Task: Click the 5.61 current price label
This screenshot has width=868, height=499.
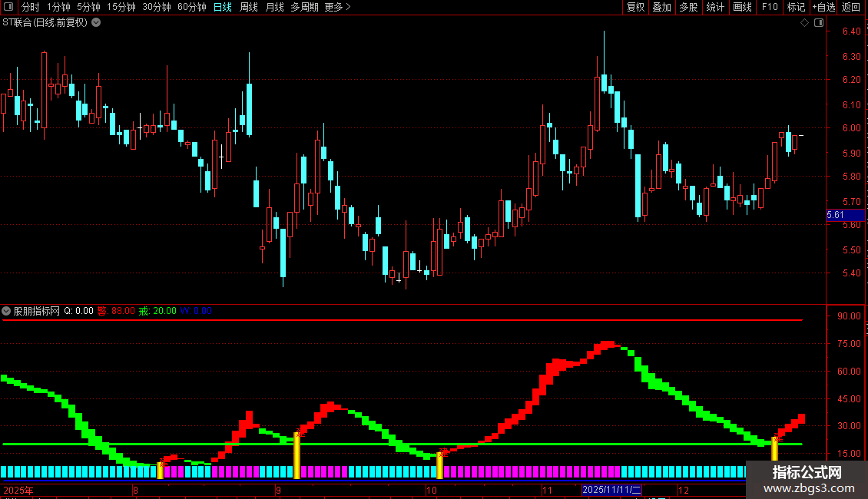Action: [845, 215]
